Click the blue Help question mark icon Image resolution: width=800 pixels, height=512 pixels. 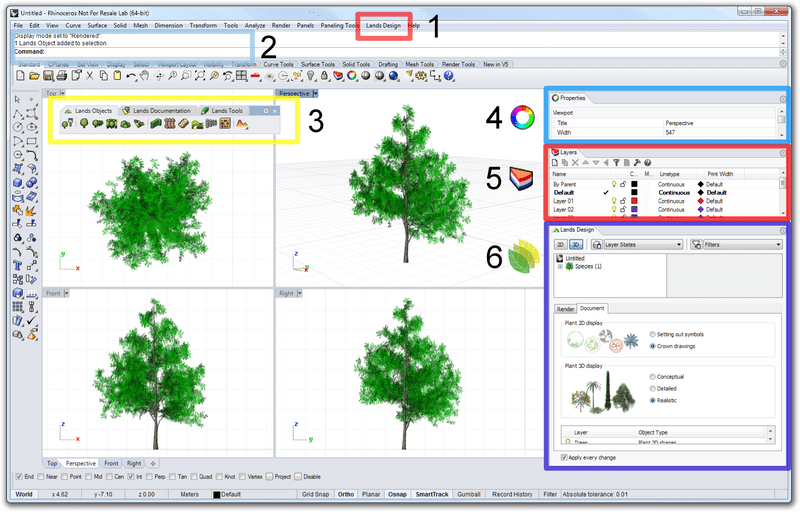[448, 76]
